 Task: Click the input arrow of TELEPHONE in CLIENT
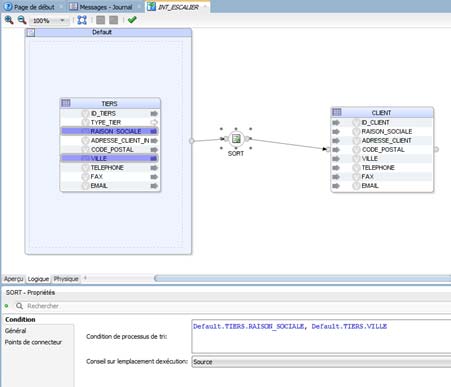pos(336,168)
